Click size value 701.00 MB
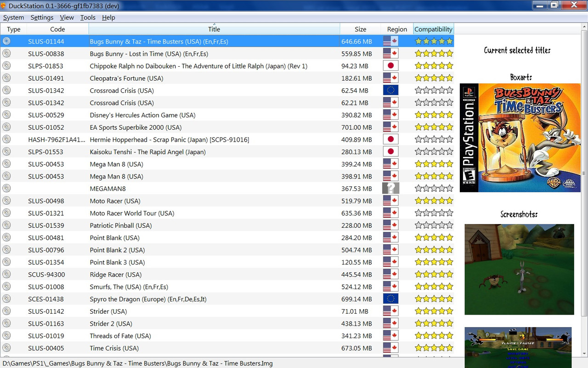Viewport: 588px width, 368px height. click(356, 127)
